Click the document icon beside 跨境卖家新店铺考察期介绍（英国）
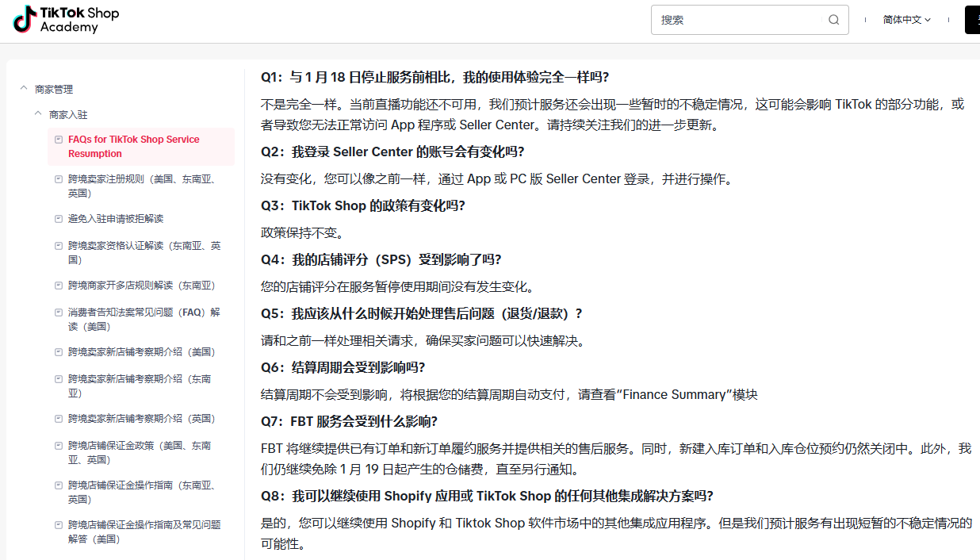 pyautogui.click(x=58, y=419)
